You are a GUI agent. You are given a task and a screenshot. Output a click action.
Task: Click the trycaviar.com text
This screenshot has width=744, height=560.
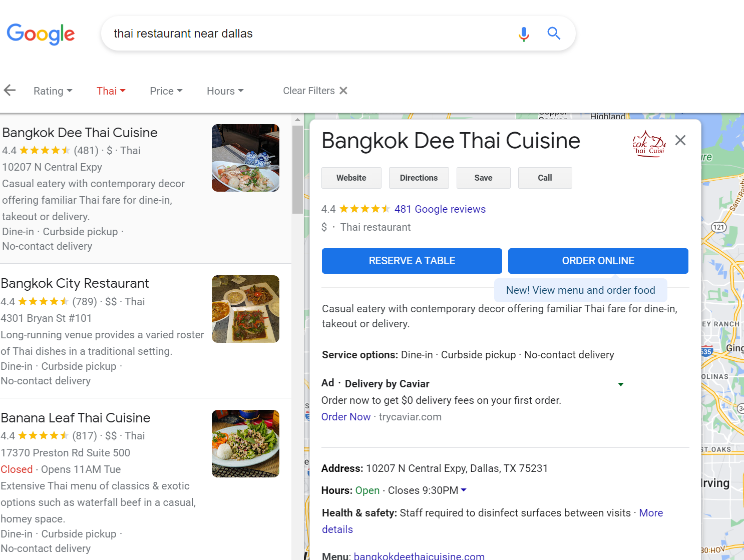coord(410,417)
